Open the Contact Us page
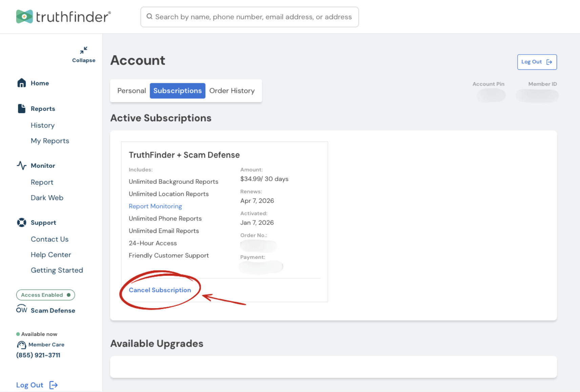This screenshot has width=580, height=392. coord(49,239)
